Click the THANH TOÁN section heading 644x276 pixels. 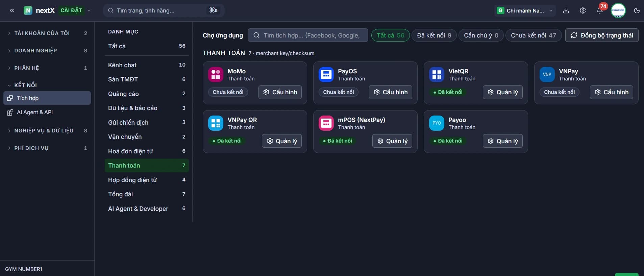pos(224,53)
